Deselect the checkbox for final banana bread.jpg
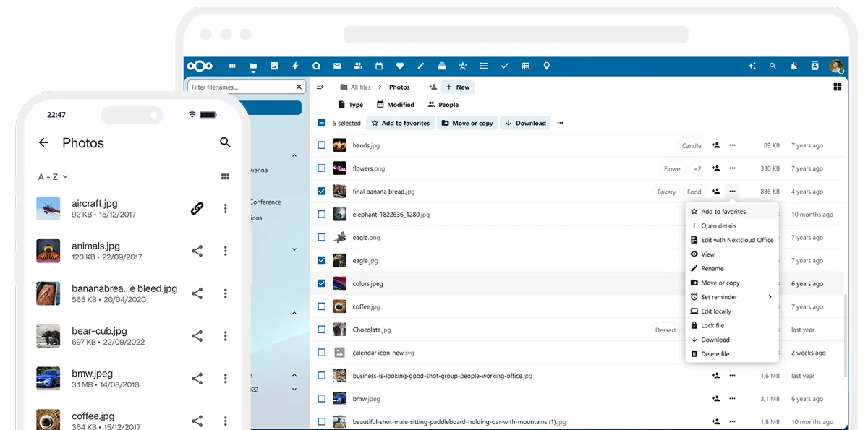The height and width of the screenshot is (430, 868). (x=321, y=191)
